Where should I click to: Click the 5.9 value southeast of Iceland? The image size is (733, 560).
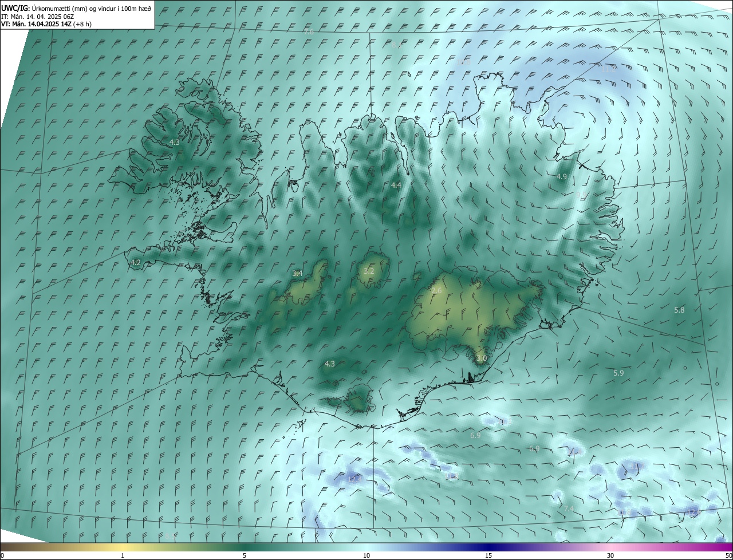(618, 373)
